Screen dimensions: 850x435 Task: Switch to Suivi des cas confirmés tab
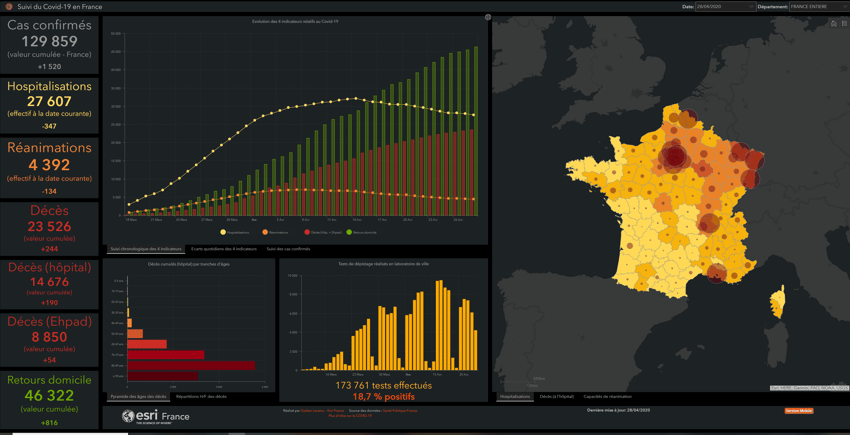(288, 248)
